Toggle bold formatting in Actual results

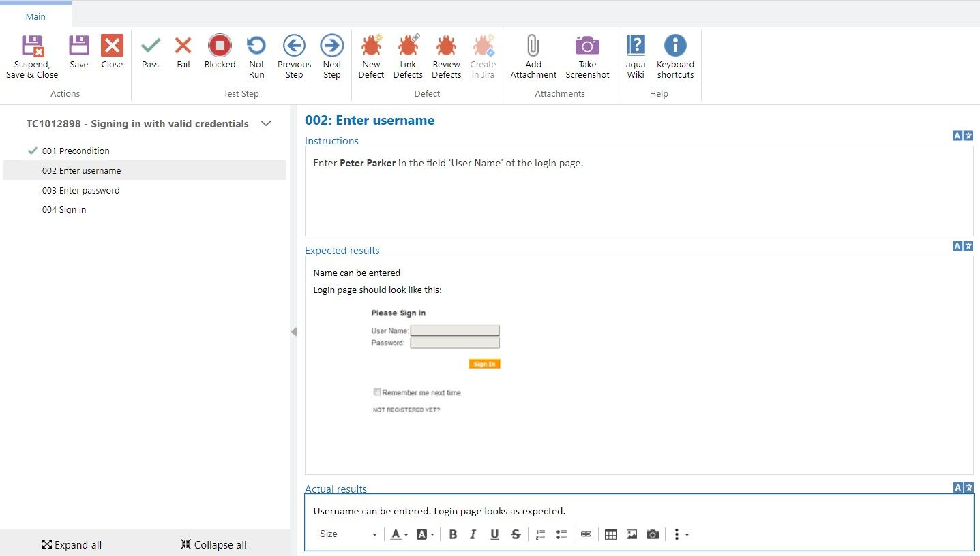453,534
